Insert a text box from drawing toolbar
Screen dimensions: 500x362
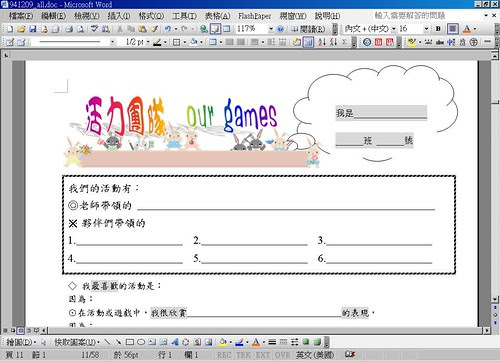pyautogui.click(x=152, y=342)
